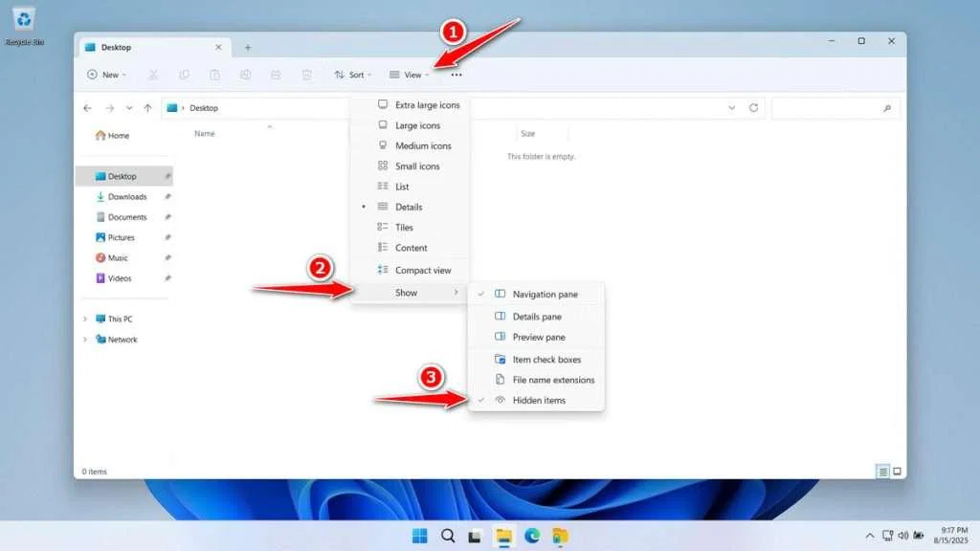980x551 pixels.
Task: Show the Preview pane
Action: [541, 337]
